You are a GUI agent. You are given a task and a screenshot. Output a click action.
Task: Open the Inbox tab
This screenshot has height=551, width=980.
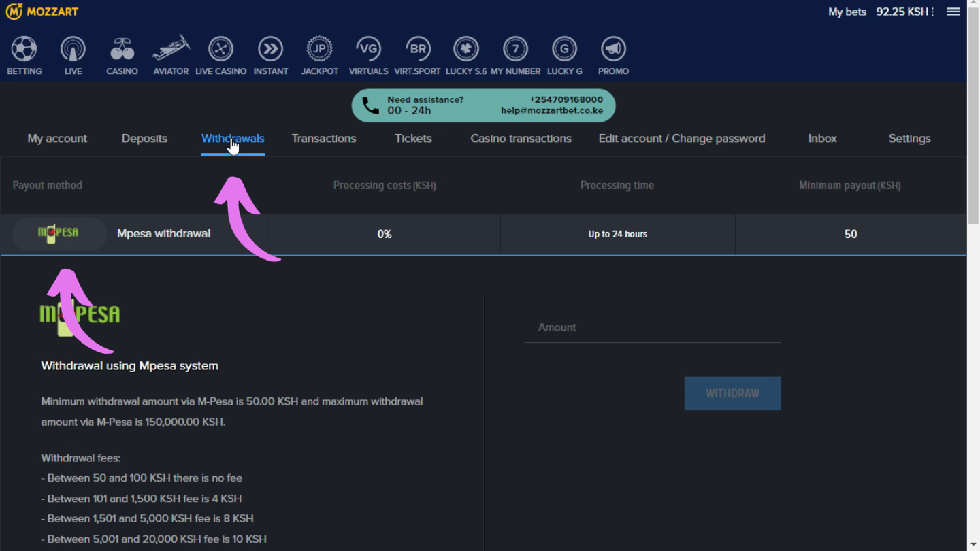(x=822, y=139)
